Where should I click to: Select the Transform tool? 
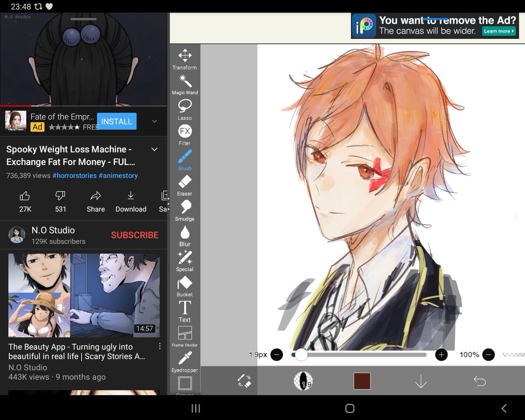tap(185, 59)
